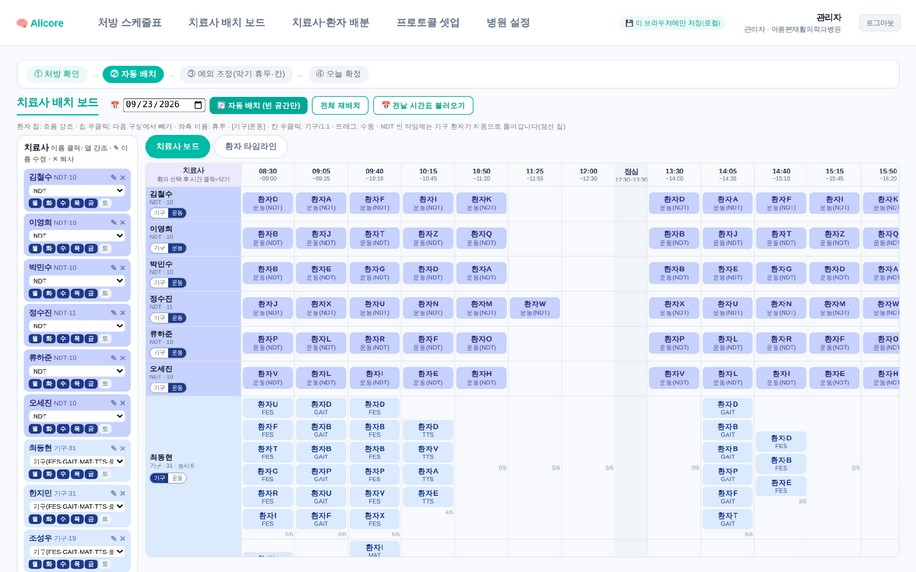Edit 박민수 name with pencil icon

click(113, 268)
